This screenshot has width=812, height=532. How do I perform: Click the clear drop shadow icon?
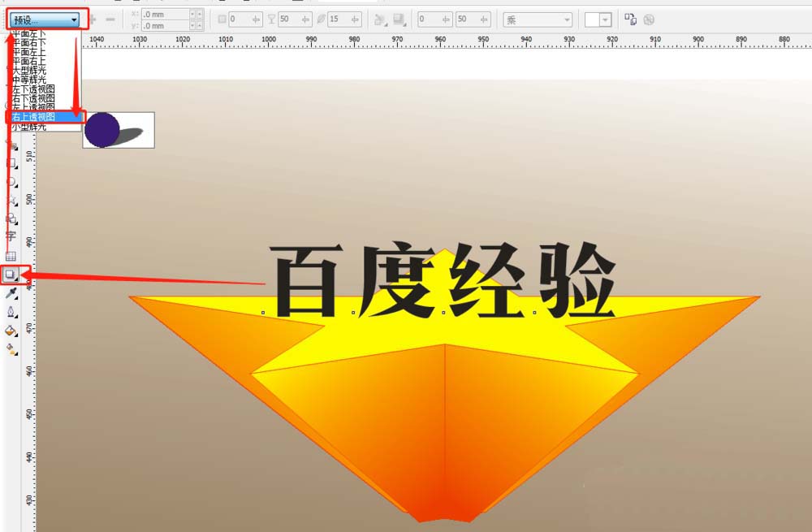point(648,19)
